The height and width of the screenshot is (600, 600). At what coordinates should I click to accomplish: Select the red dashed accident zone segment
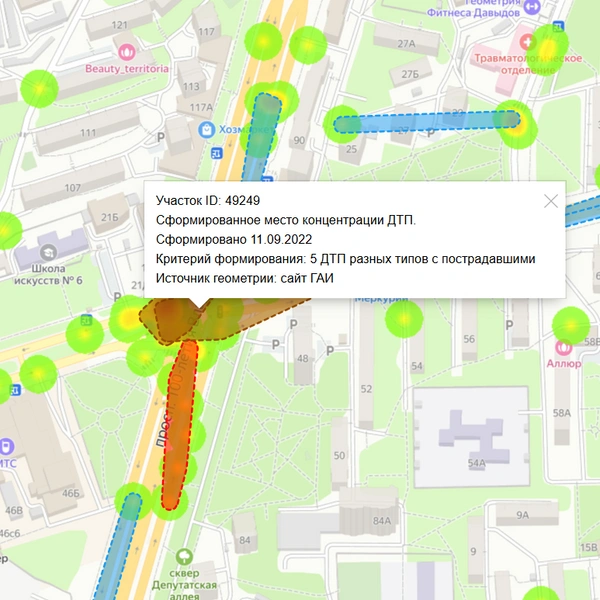click(x=179, y=425)
